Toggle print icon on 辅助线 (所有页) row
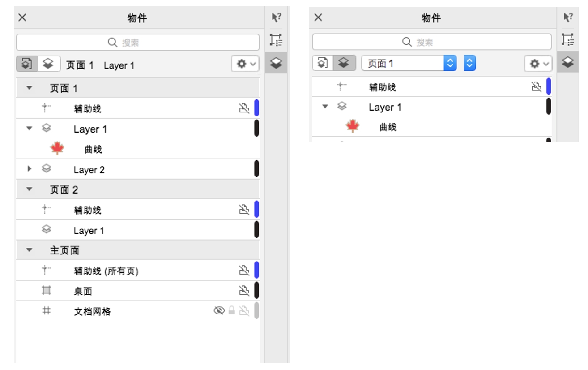This screenshot has height=370, width=588. click(x=244, y=270)
